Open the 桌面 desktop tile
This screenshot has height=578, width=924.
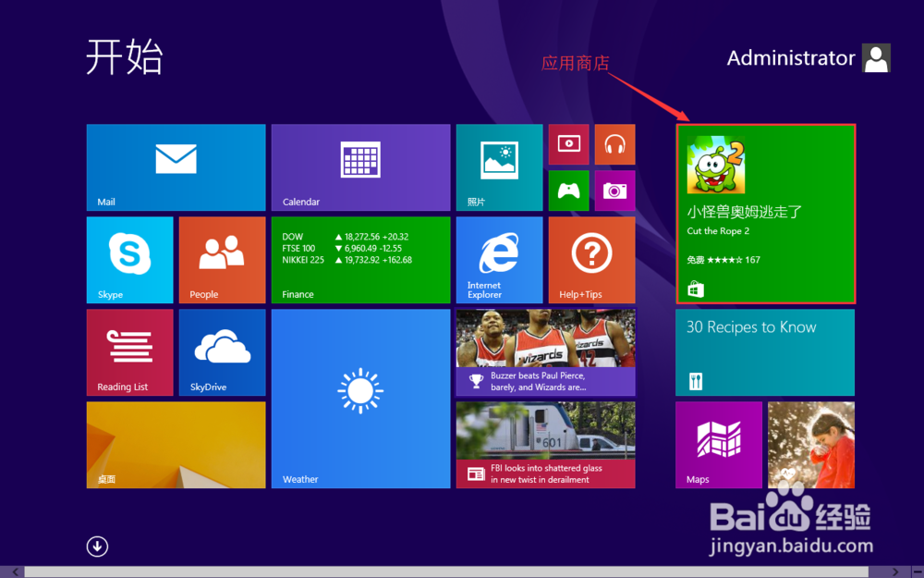(x=176, y=445)
